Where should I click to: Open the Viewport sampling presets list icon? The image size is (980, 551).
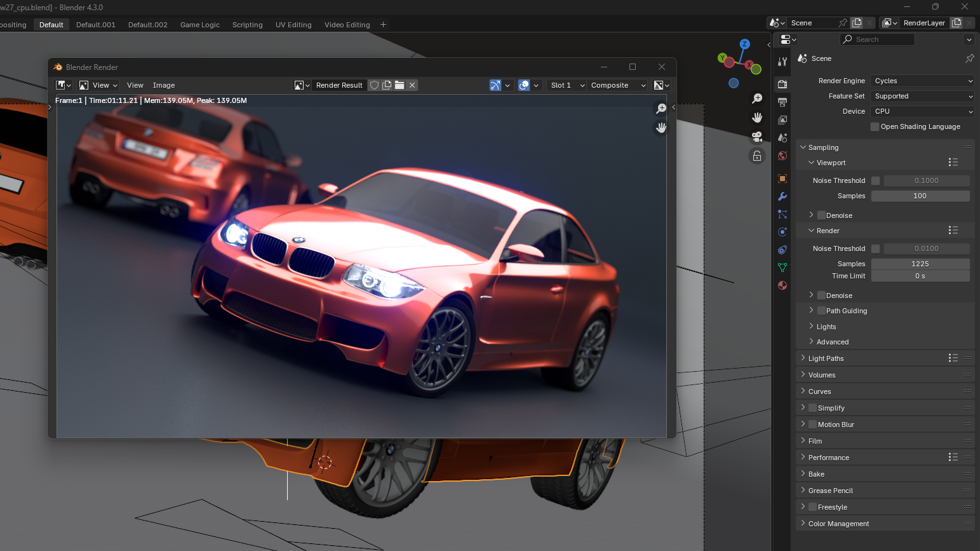[x=953, y=163]
